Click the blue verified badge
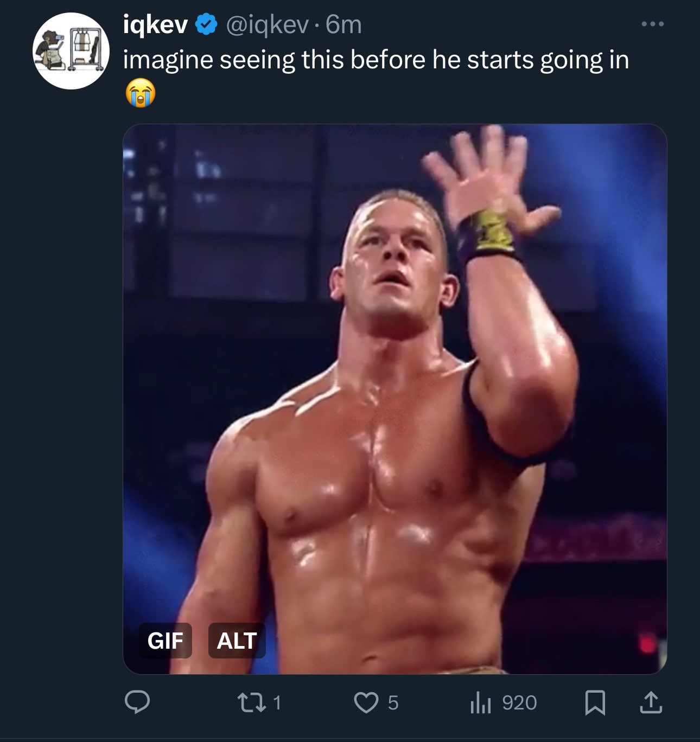The height and width of the screenshot is (742, 700). pos(206,25)
